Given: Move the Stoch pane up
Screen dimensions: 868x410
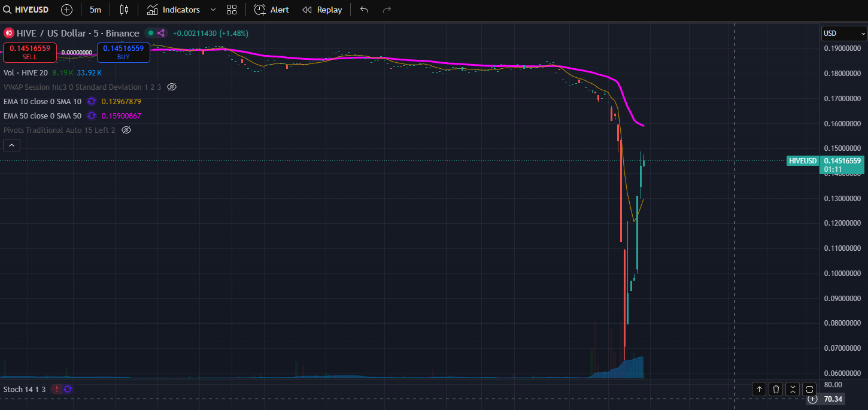Looking at the screenshot, I should click(759, 390).
